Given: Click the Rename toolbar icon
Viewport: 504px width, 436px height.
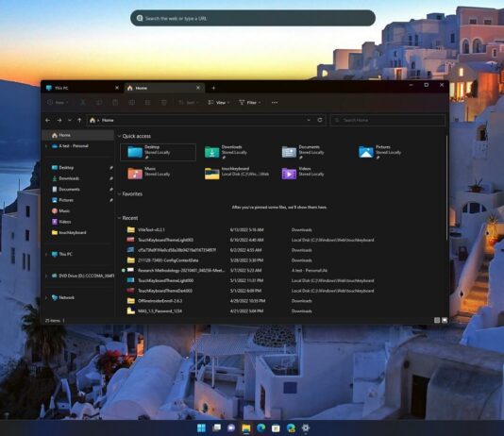Looking at the screenshot, I should tap(131, 103).
